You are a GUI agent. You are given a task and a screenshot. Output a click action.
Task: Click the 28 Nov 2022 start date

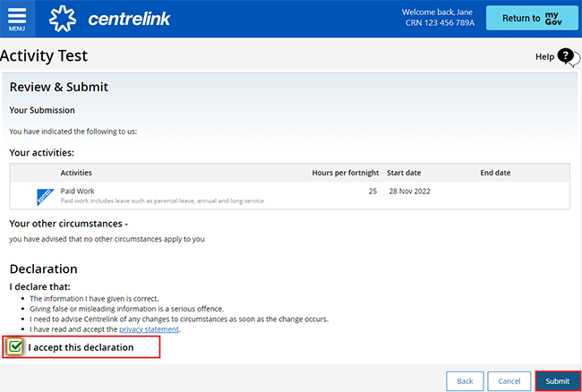[x=410, y=192]
